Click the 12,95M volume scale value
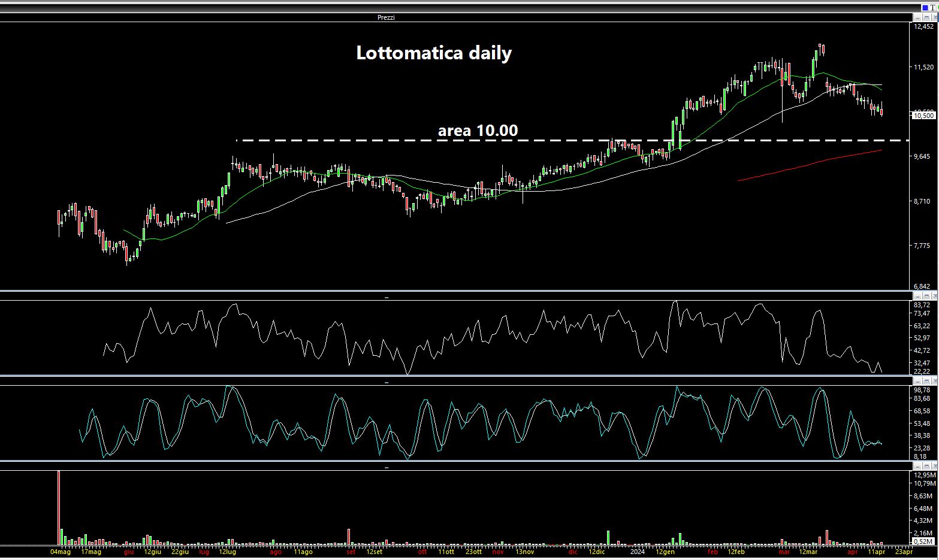 pos(924,475)
